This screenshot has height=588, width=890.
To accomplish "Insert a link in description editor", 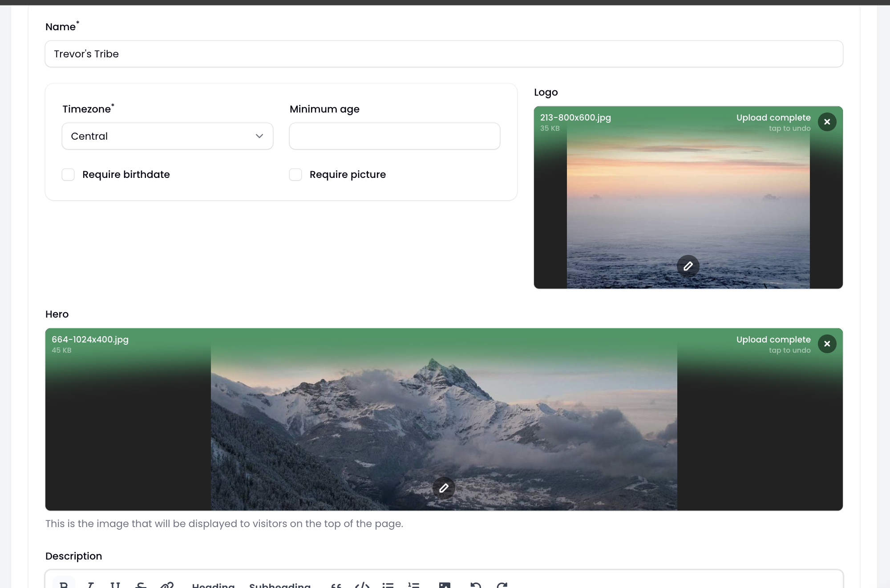I will coord(167,584).
